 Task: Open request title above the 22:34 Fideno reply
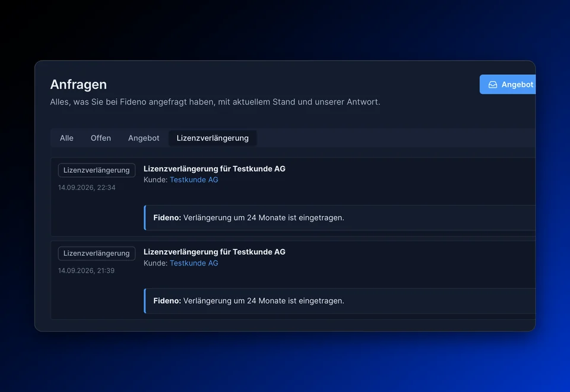point(214,169)
